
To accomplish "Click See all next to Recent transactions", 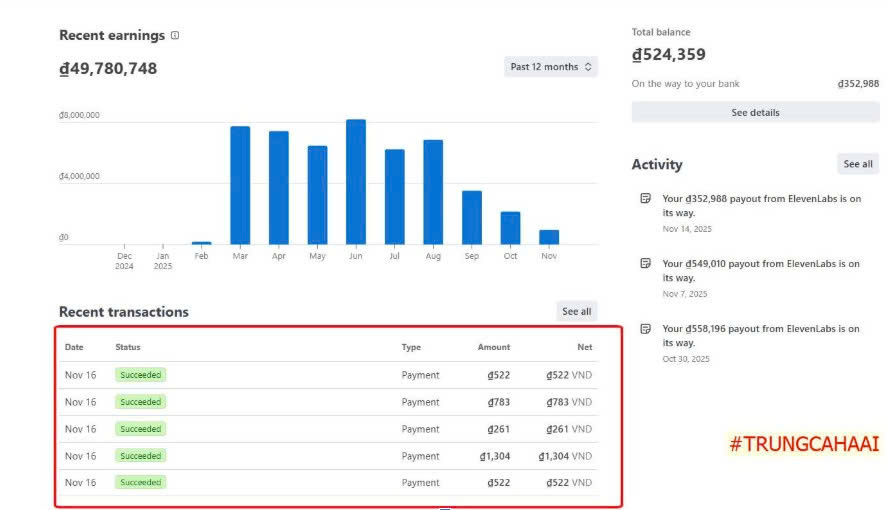I will pos(576,311).
